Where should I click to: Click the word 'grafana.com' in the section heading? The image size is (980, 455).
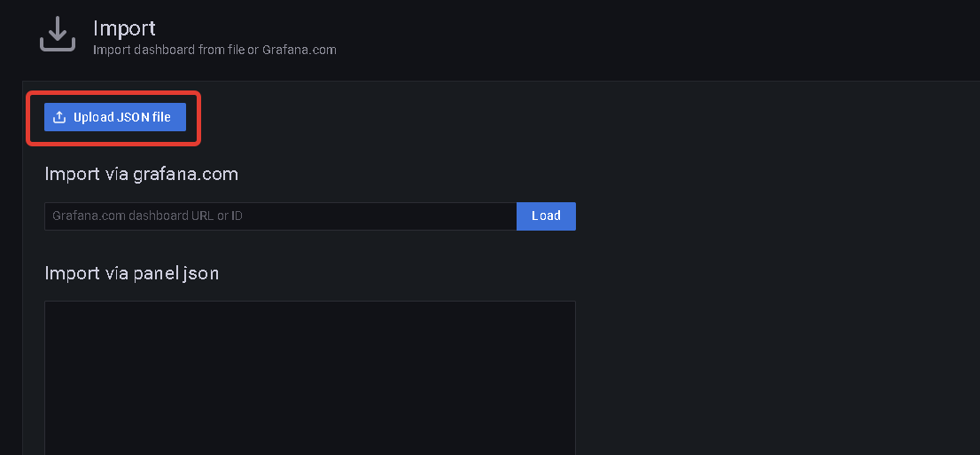(185, 174)
